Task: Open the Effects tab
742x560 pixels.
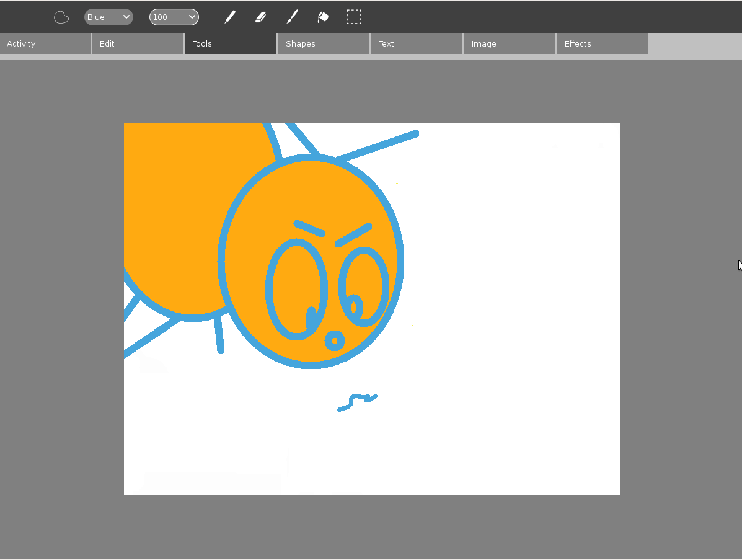Action: pos(602,44)
